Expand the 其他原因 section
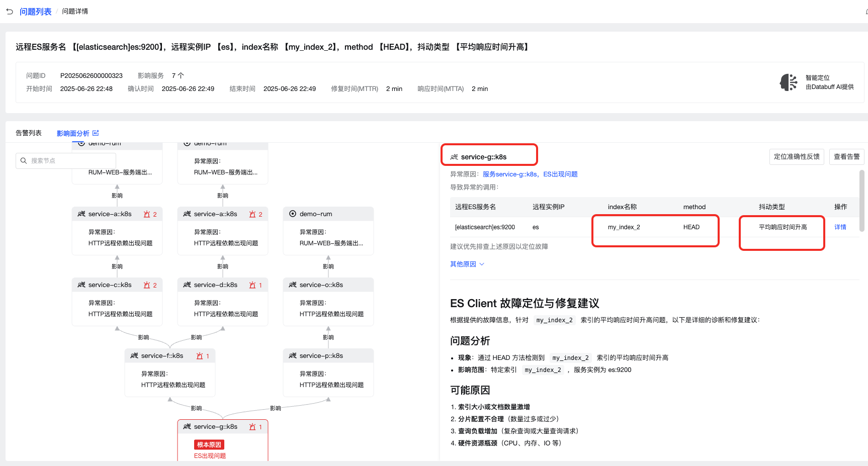The image size is (868, 466). coord(467,264)
